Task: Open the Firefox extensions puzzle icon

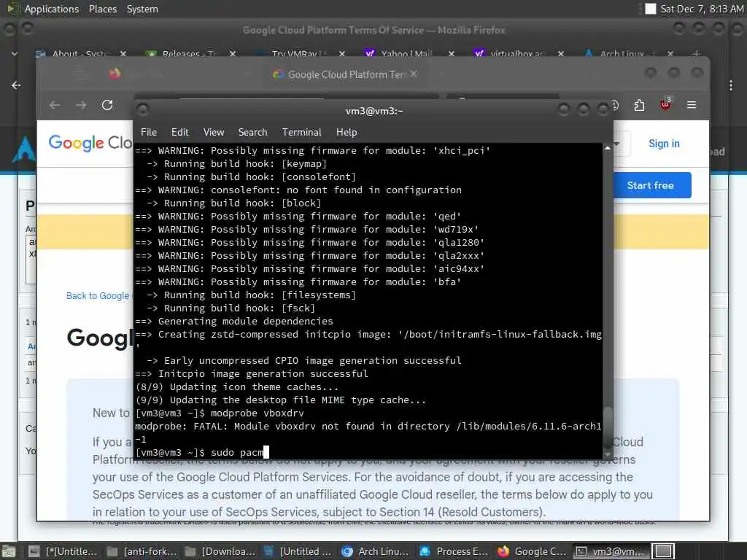Action: (x=639, y=105)
